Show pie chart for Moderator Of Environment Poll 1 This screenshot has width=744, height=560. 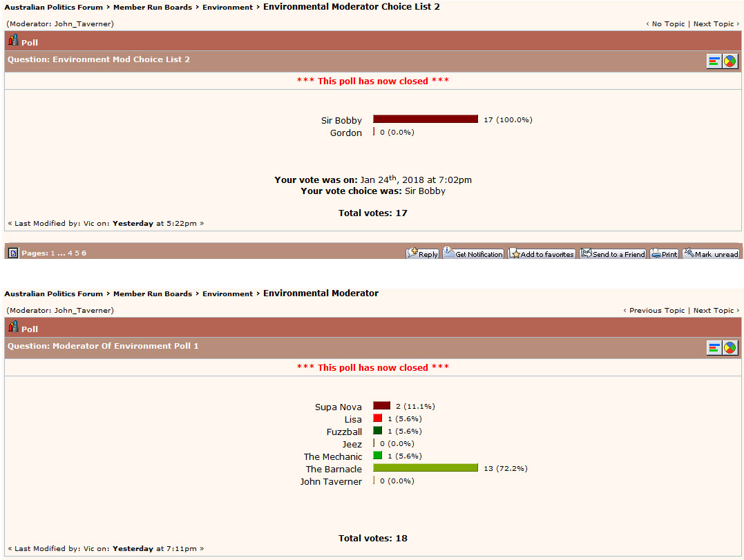730,348
